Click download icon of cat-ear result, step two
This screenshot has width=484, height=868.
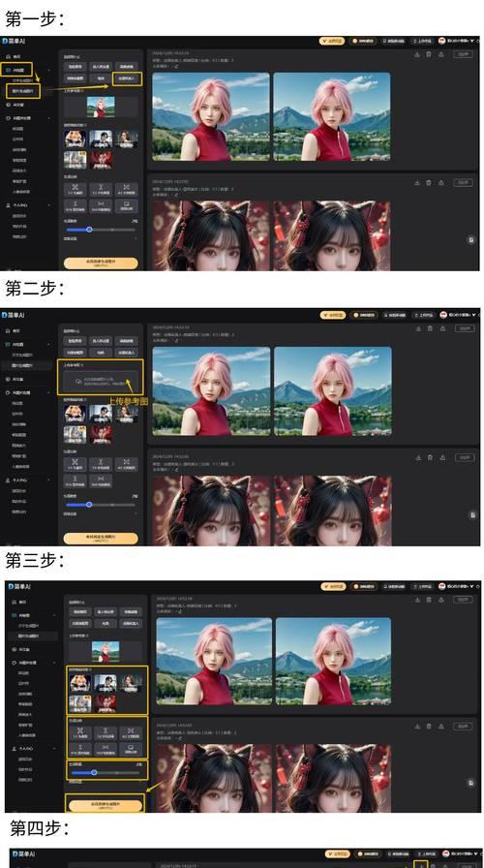pyautogui.click(x=418, y=458)
